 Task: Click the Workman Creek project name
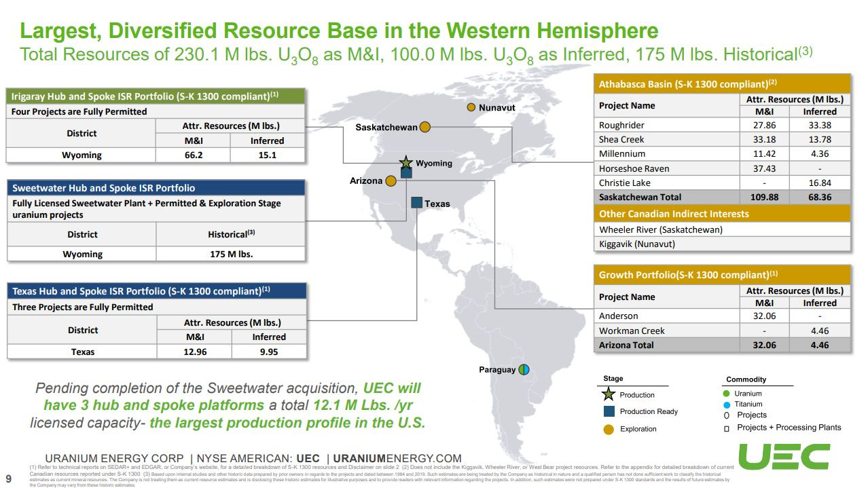coord(632,331)
